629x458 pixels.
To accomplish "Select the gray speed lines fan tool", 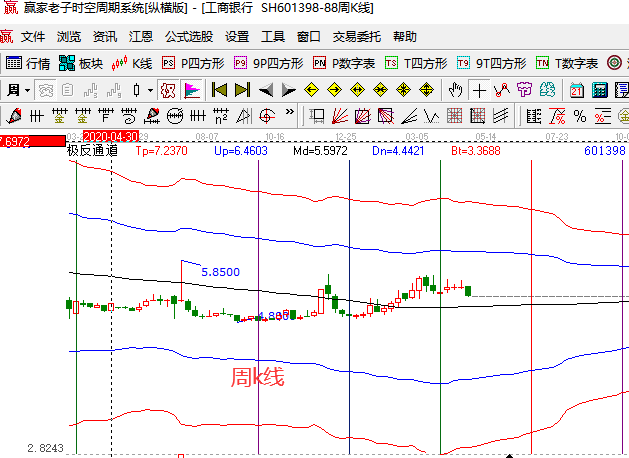I will pos(409,116).
